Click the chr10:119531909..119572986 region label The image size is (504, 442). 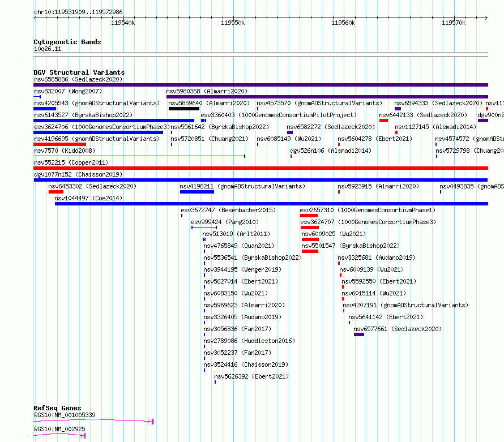(x=78, y=12)
